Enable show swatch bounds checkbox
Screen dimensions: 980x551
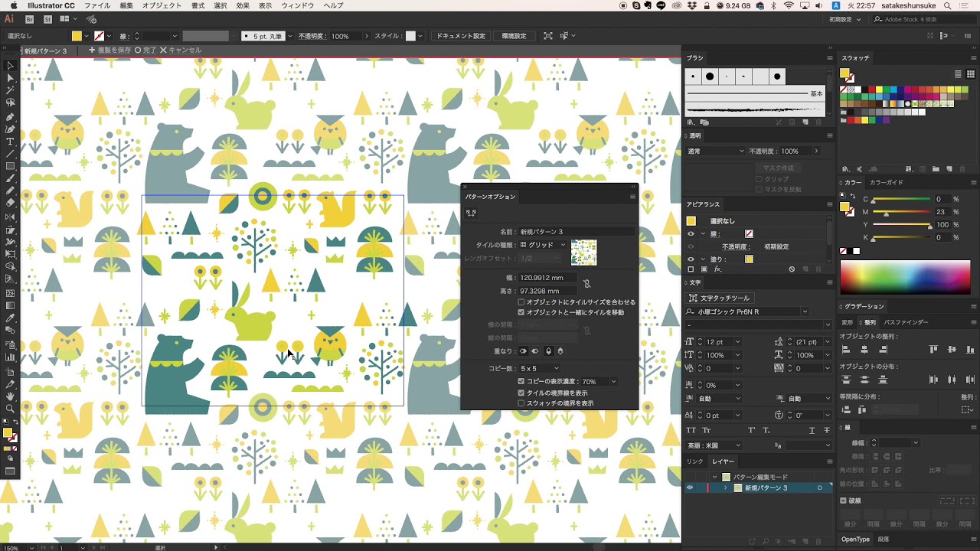[521, 403]
